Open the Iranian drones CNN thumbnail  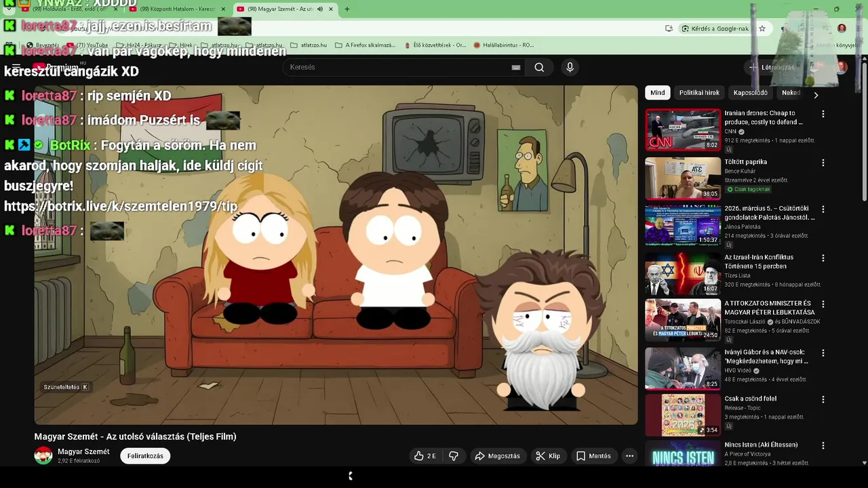[683, 129]
